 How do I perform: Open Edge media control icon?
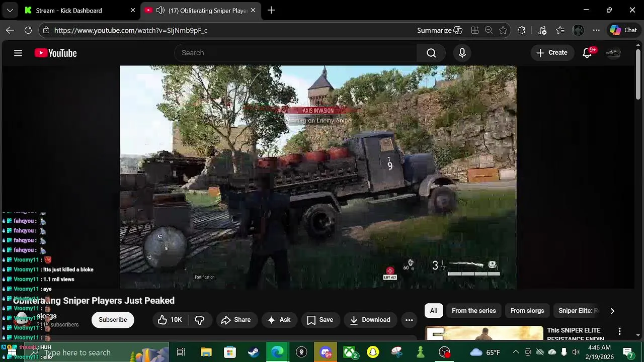coord(542,30)
